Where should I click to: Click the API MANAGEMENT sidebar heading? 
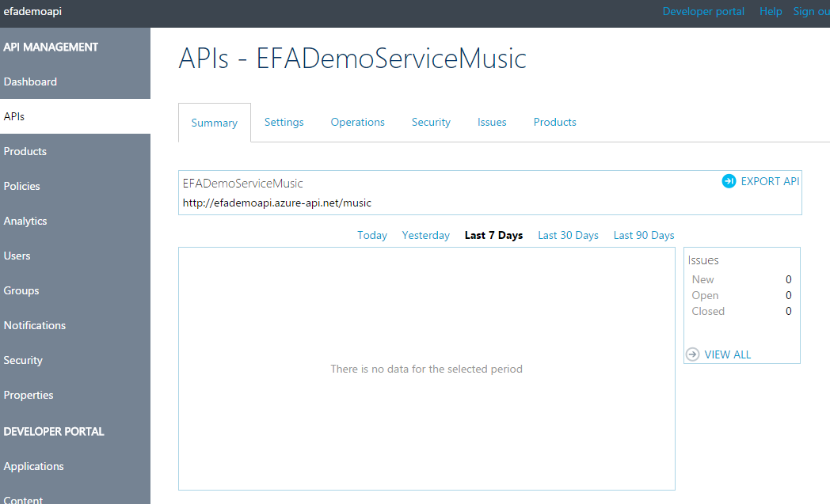tap(51, 47)
